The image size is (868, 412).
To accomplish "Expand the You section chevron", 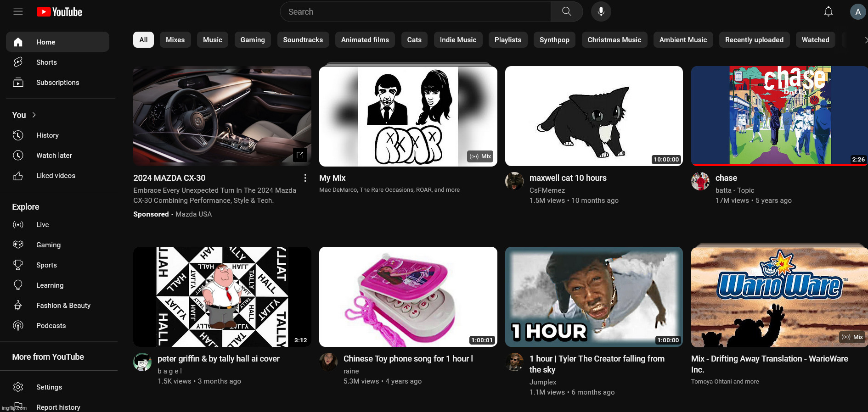I will (x=34, y=115).
